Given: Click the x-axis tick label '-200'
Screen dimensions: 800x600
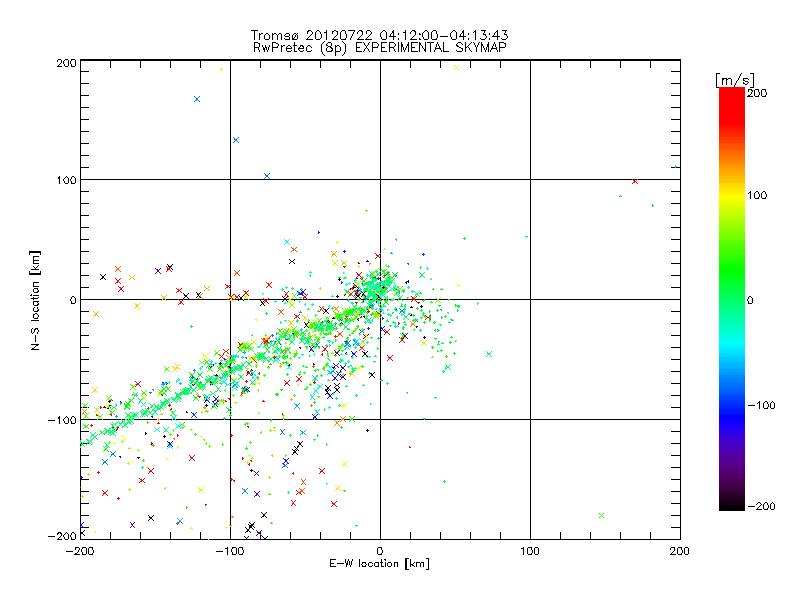Looking at the screenshot, I should [80, 551].
